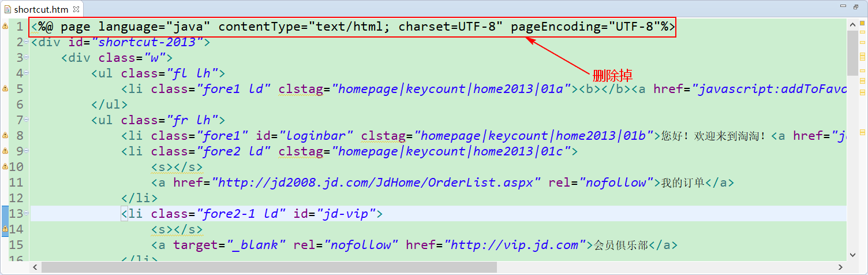Click the warning marker on line 9
868x275 pixels.
pyautogui.click(x=5, y=151)
